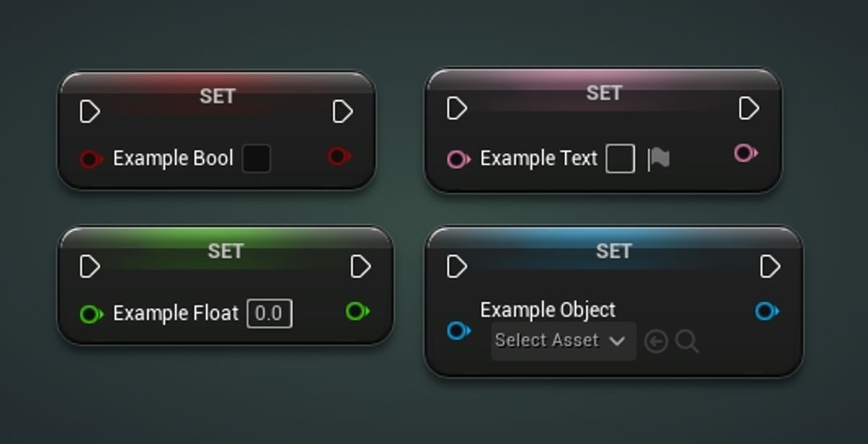Click the localization flag icon on Example Text
Viewport: 868px width, 444px height.
[660, 158]
